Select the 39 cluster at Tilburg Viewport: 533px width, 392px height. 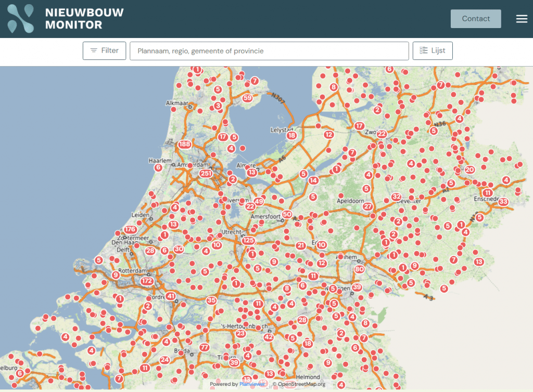click(x=234, y=362)
